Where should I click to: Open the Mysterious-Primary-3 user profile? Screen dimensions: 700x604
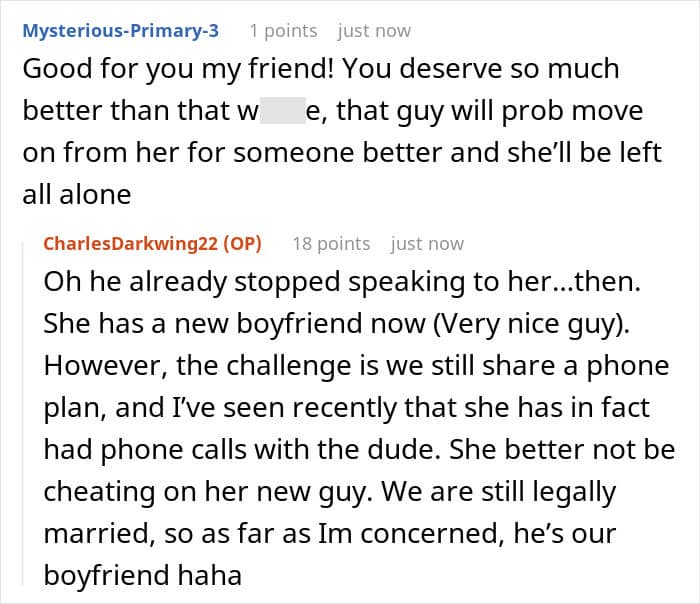coord(120,30)
